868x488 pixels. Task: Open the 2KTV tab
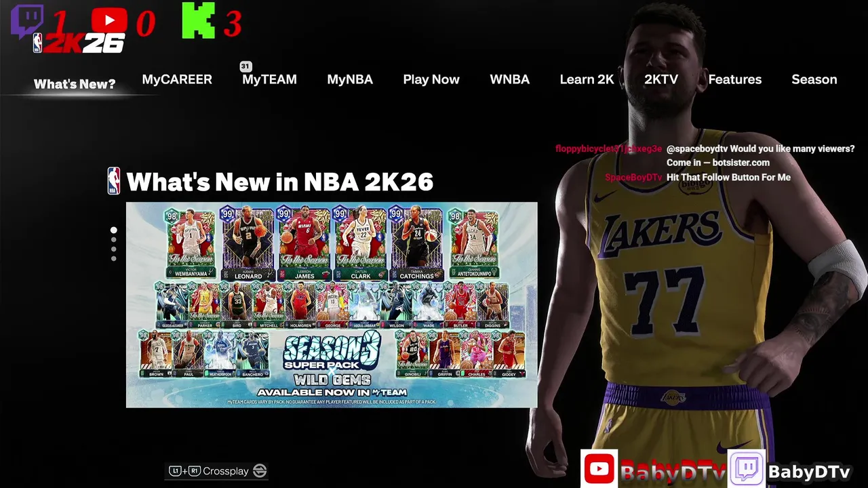pyautogui.click(x=661, y=79)
